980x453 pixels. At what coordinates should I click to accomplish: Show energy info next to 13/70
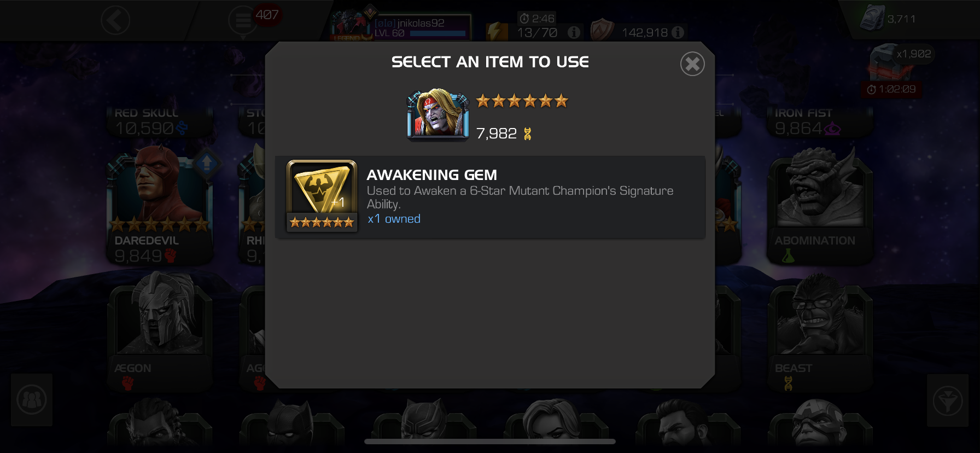tap(574, 32)
